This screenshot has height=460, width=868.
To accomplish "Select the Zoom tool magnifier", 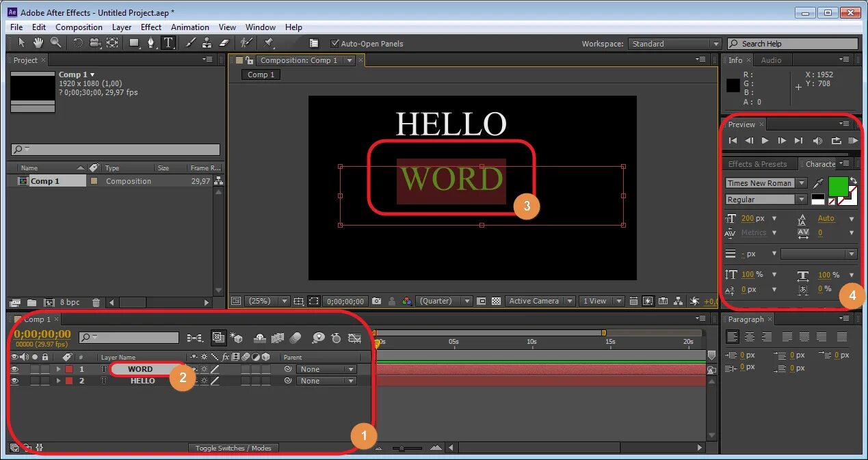I will point(56,42).
